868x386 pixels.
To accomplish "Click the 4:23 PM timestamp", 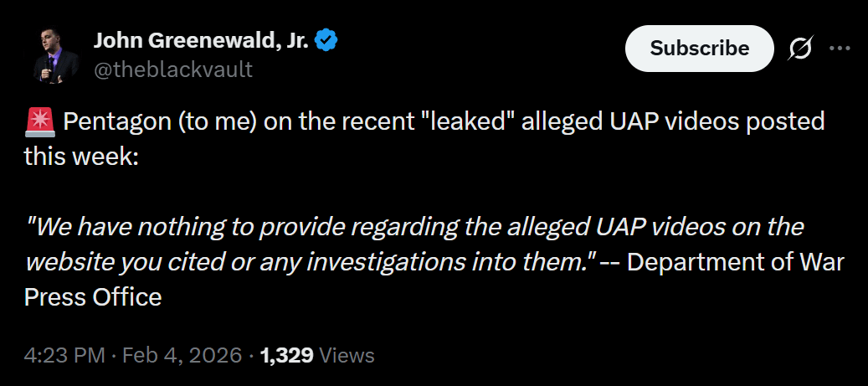I will (66, 355).
